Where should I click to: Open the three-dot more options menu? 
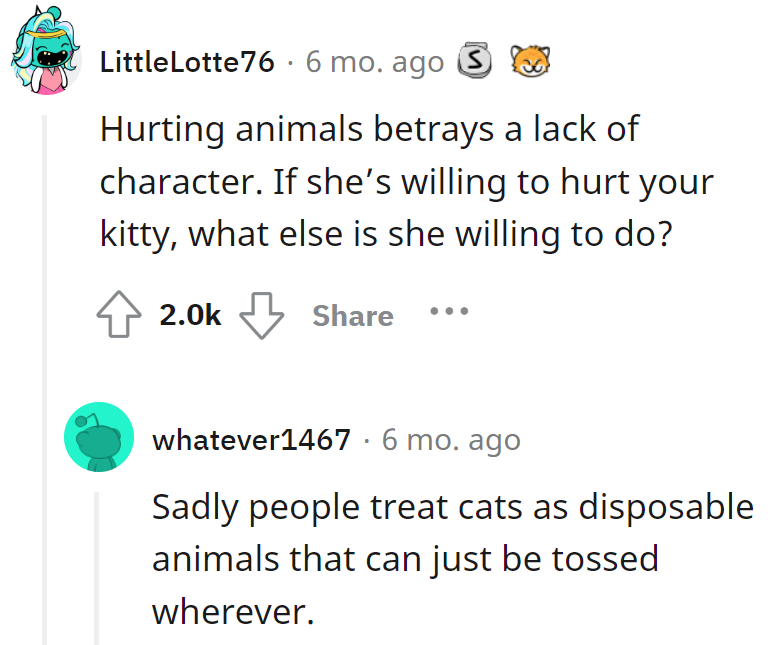click(449, 311)
